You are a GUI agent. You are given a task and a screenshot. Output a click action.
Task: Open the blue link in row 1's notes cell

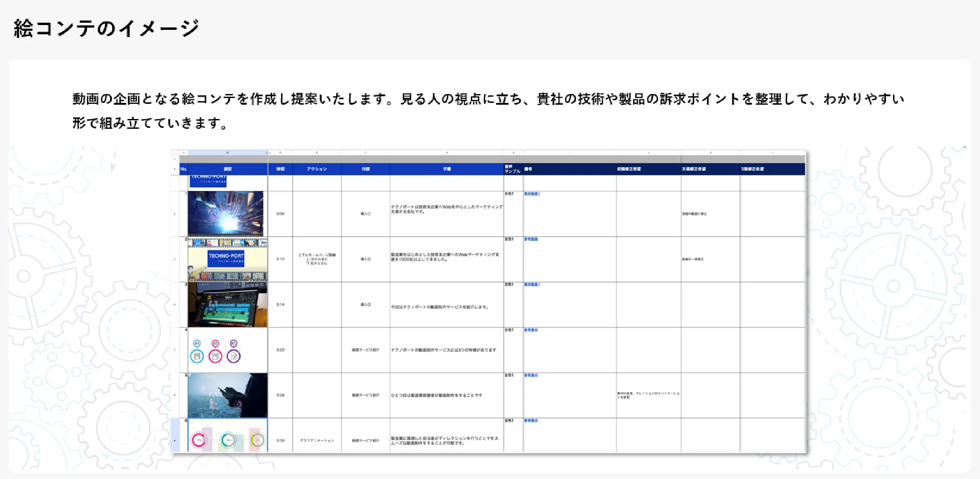coord(532,194)
